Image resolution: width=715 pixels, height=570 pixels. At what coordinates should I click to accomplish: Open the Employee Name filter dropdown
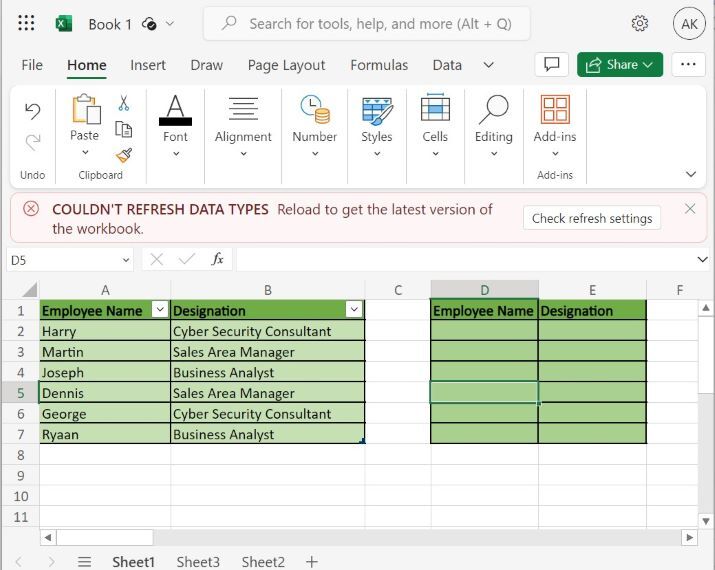click(158, 311)
